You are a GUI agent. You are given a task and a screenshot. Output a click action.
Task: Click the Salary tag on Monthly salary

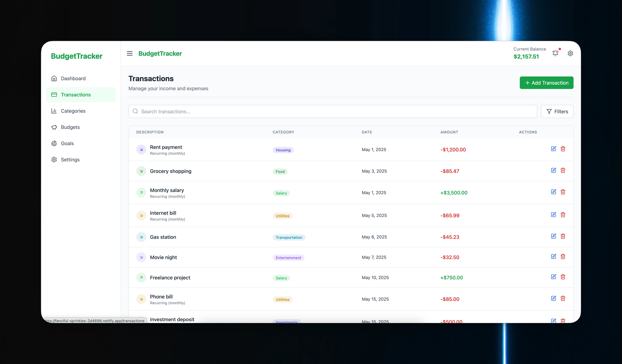click(281, 193)
